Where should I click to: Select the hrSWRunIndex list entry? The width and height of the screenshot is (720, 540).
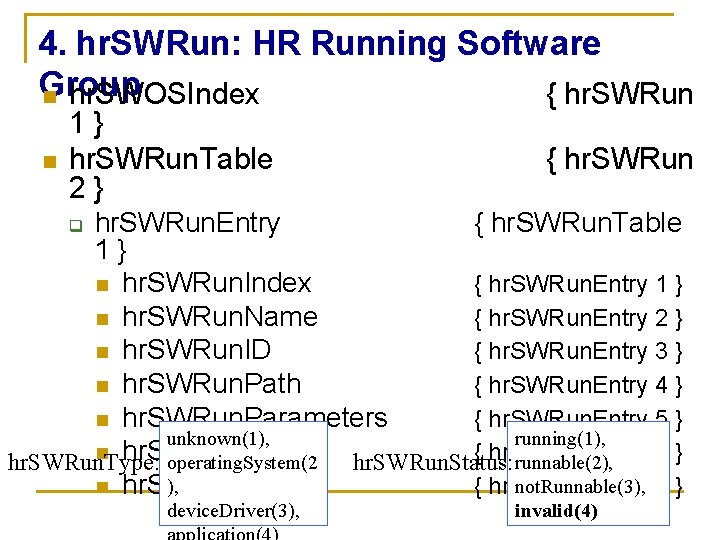217,283
